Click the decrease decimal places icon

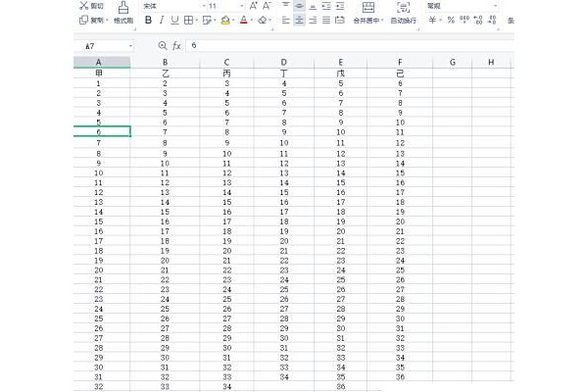[492, 20]
